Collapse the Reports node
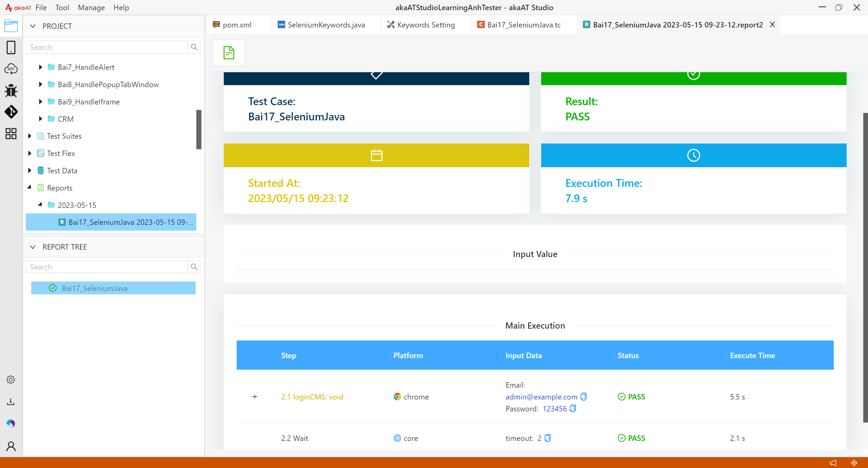The height and width of the screenshot is (468, 868). (x=29, y=187)
